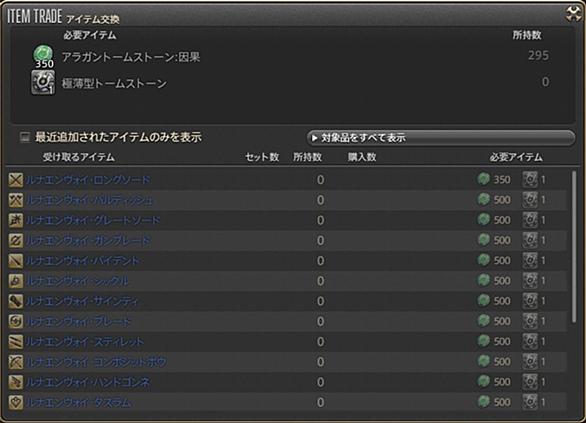Click the 購入数 column header
The image size is (586, 423).
362,157
